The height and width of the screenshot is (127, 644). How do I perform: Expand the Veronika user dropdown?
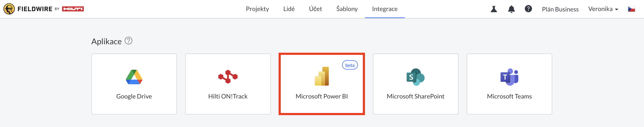pos(603,9)
